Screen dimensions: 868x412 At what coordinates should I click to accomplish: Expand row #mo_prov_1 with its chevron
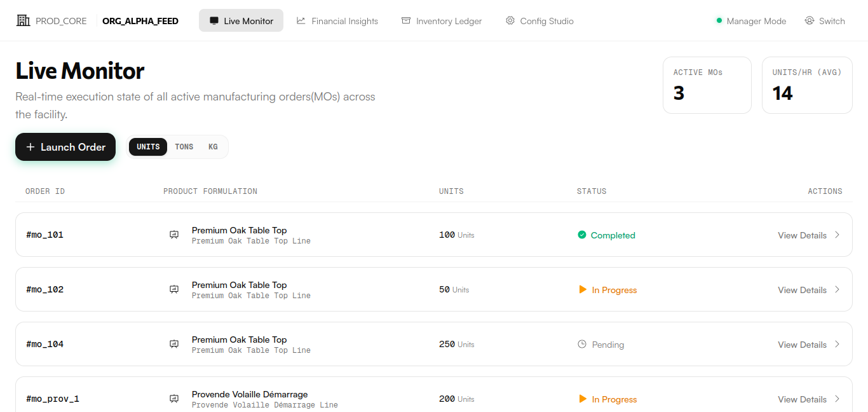(837, 399)
